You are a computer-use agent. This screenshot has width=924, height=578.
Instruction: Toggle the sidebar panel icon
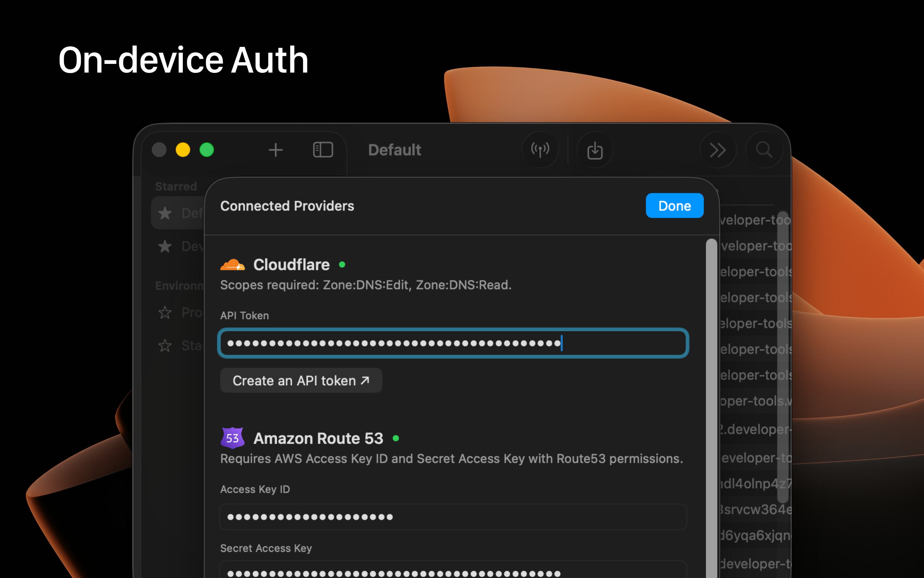pos(323,150)
